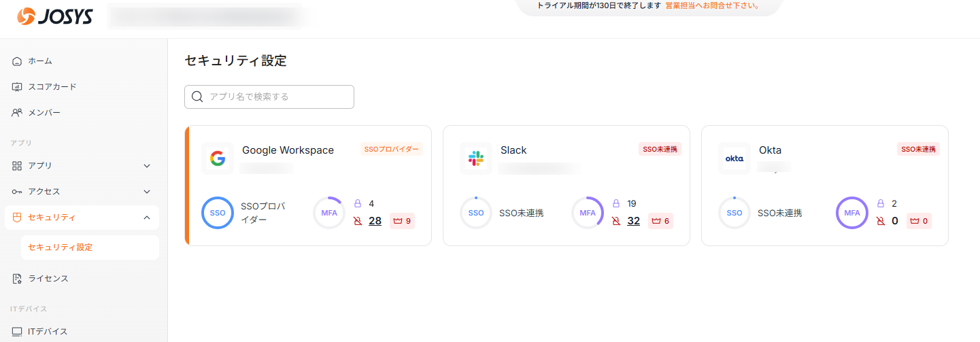Open スコアカード in the sidebar
The width and height of the screenshot is (980, 342).
point(52,87)
